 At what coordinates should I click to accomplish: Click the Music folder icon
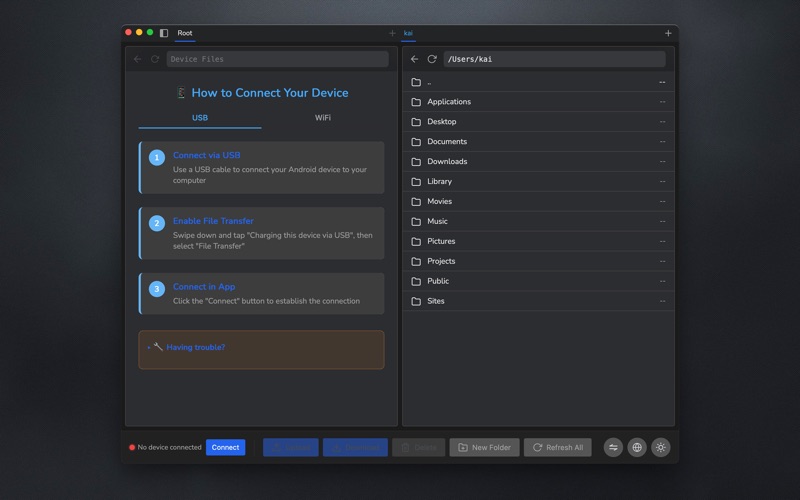[416, 221]
